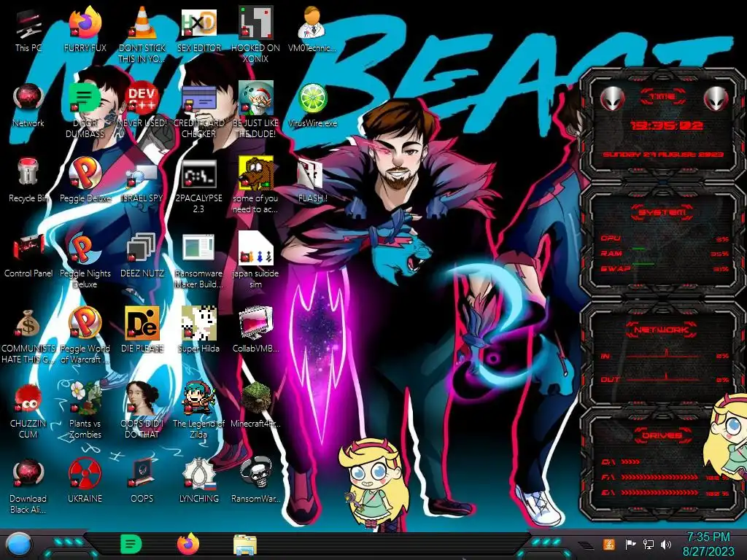Open the volume speaker tray icon
The image size is (747, 560).
(666, 544)
